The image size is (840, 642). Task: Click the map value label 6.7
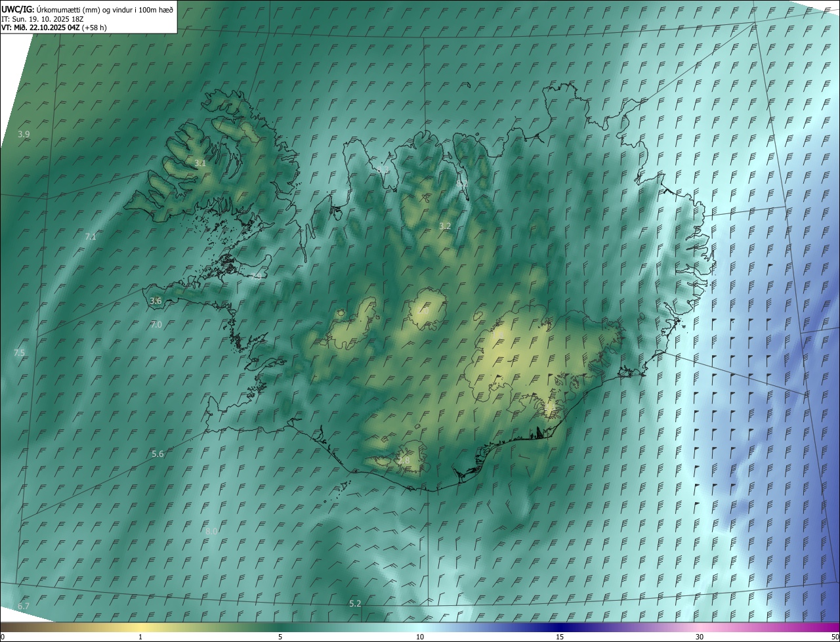(24, 605)
